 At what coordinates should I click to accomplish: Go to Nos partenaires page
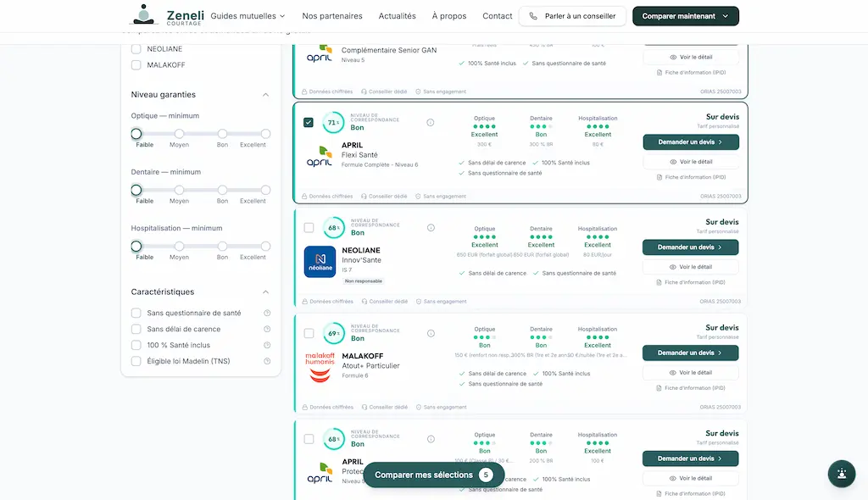(332, 16)
